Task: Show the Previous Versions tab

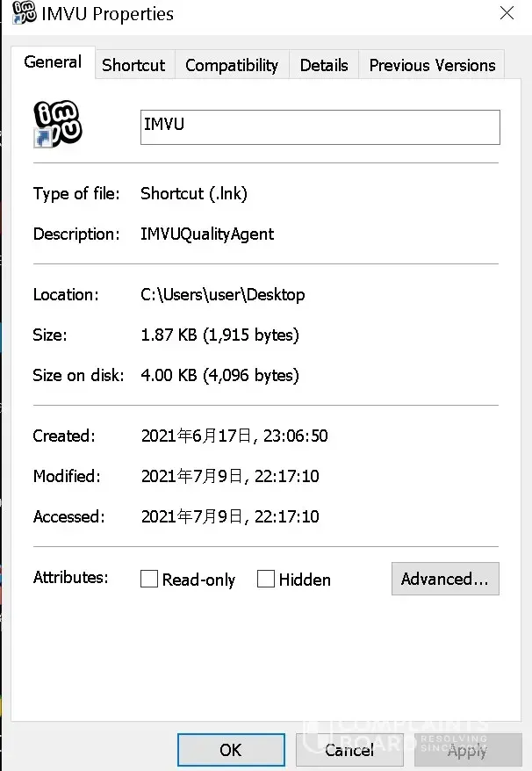Action: pyautogui.click(x=432, y=65)
